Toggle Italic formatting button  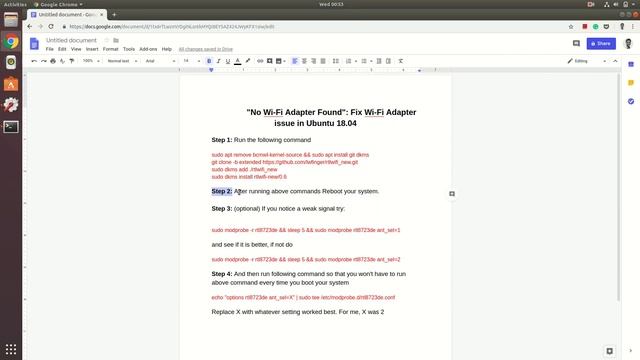click(x=218, y=61)
